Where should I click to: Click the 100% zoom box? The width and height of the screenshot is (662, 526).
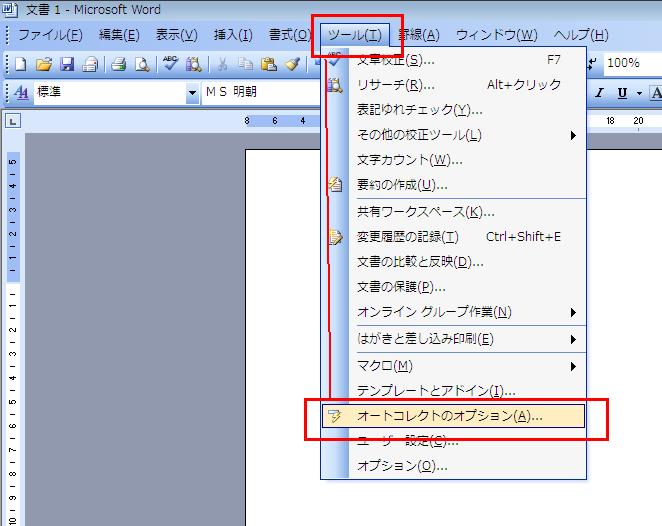click(x=632, y=63)
